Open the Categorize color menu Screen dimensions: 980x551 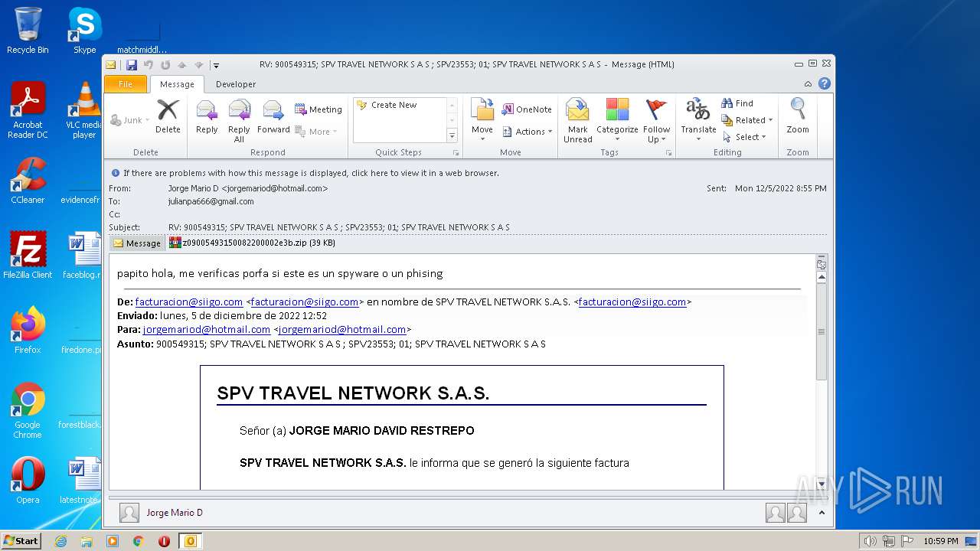point(617,121)
